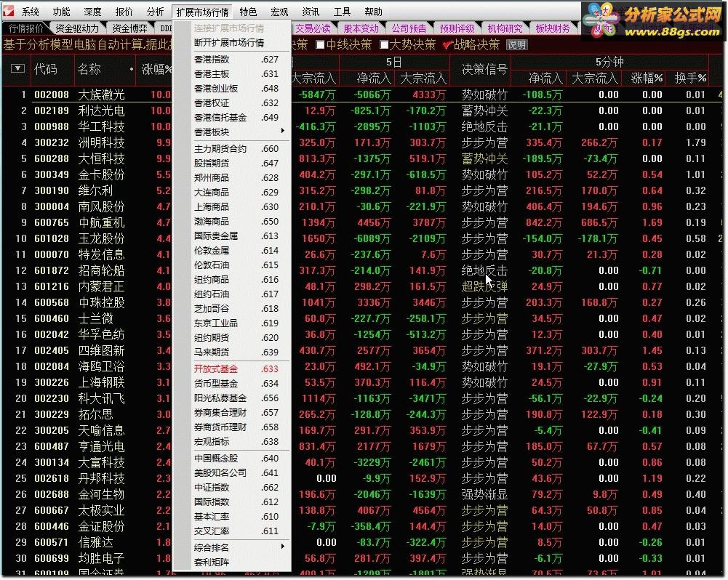728x580 pixels.
Task: Open the 帮助 menu
Action: (x=373, y=12)
